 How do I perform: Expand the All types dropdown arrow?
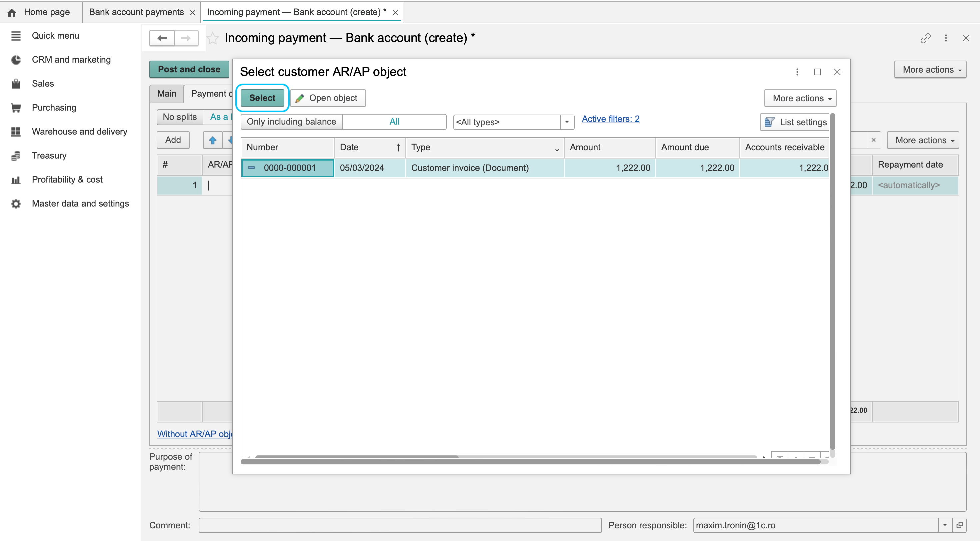[x=567, y=122]
